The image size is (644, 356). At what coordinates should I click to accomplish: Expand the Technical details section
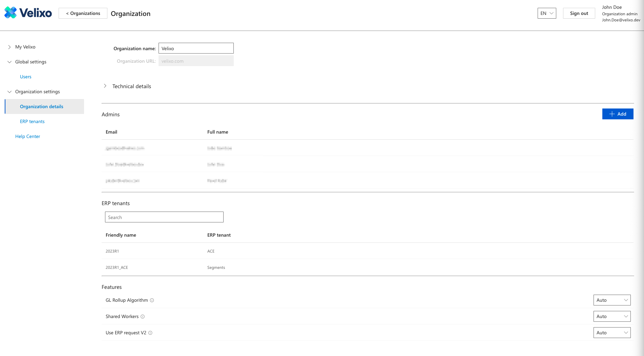(x=105, y=86)
